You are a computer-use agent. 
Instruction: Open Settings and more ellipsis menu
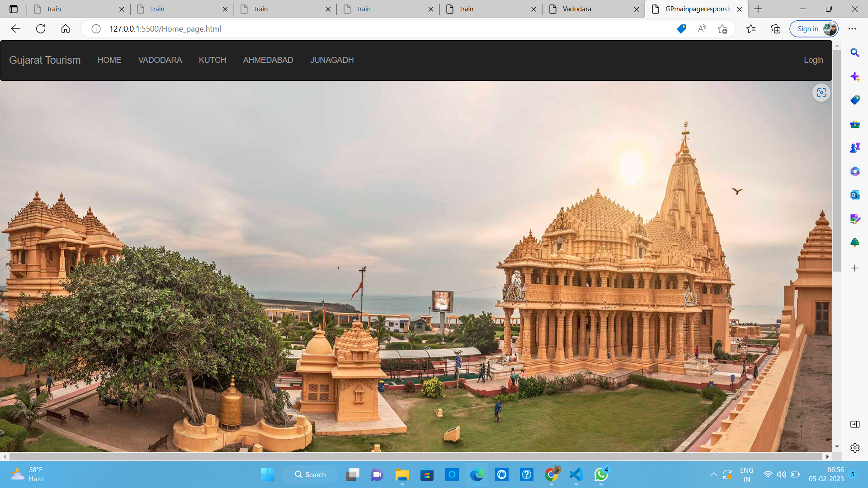pyautogui.click(x=852, y=29)
